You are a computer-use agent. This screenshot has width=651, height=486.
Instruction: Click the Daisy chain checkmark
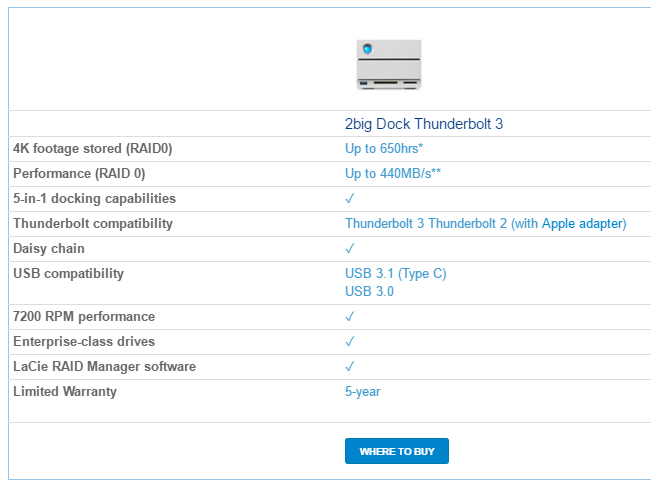350,248
